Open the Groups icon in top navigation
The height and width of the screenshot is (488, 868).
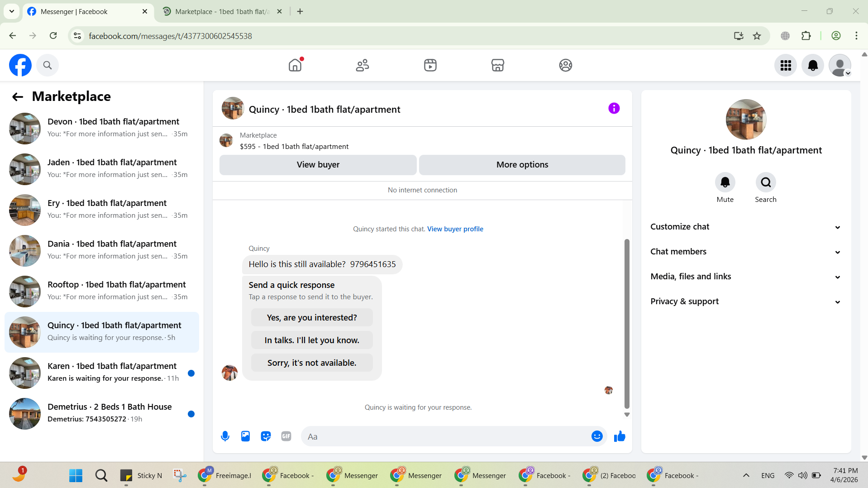coord(566,65)
